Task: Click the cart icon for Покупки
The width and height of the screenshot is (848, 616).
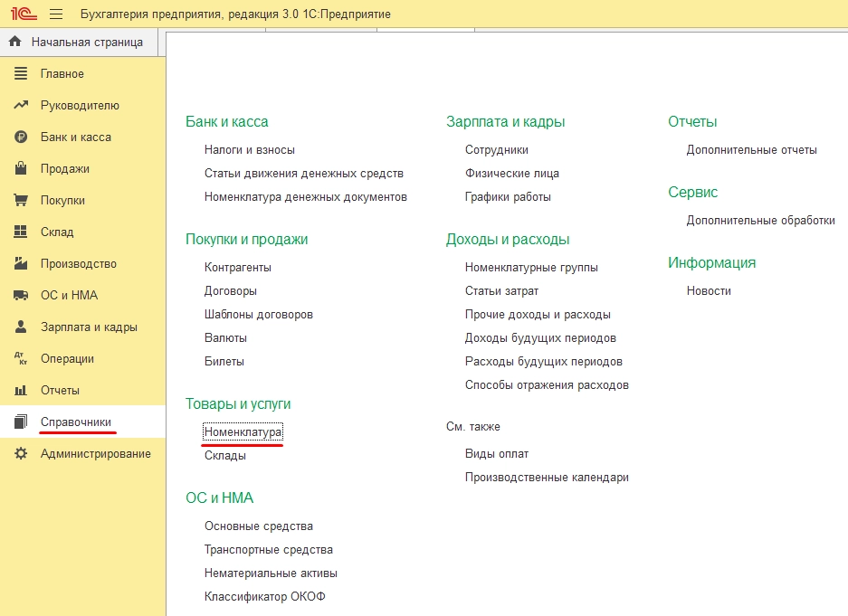Action: 21,200
